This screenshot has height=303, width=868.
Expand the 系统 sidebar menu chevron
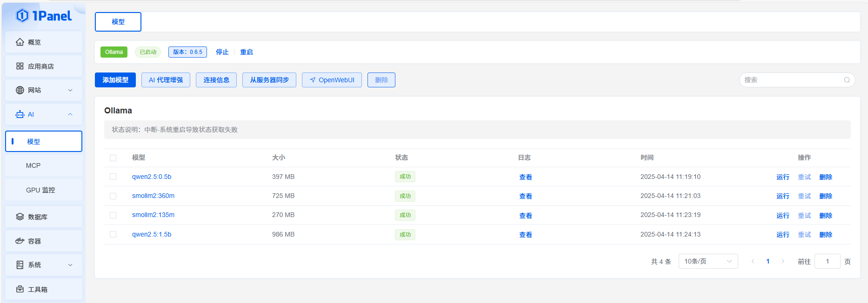70,265
